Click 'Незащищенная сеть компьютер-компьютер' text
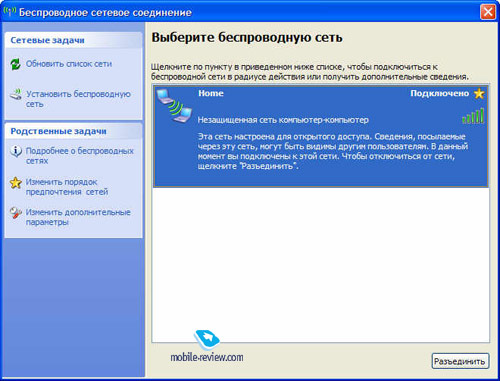 pyautogui.click(x=283, y=120)
